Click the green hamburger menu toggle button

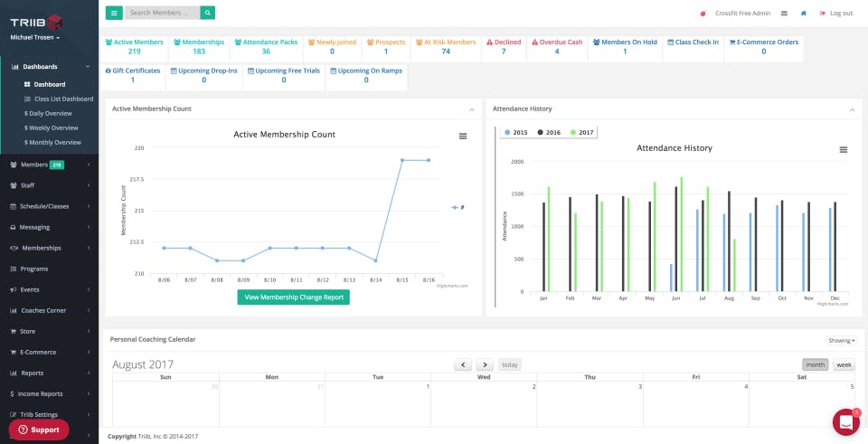[114, 13]
